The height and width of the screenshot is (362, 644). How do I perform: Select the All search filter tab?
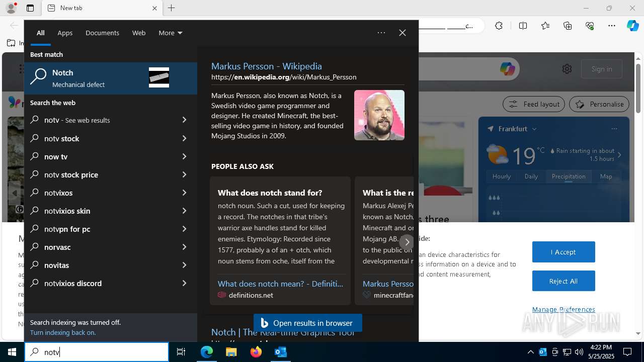pyautogui.click(x=41, y=33)
